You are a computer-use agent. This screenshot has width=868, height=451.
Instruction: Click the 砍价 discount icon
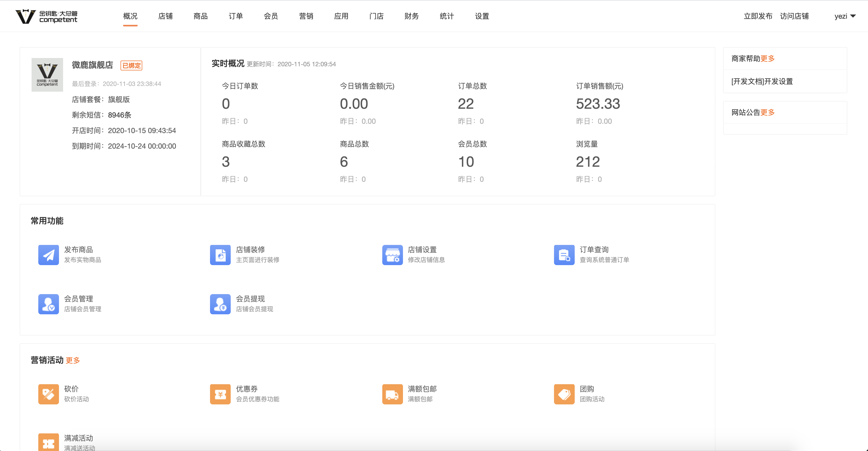coord(49,394)
